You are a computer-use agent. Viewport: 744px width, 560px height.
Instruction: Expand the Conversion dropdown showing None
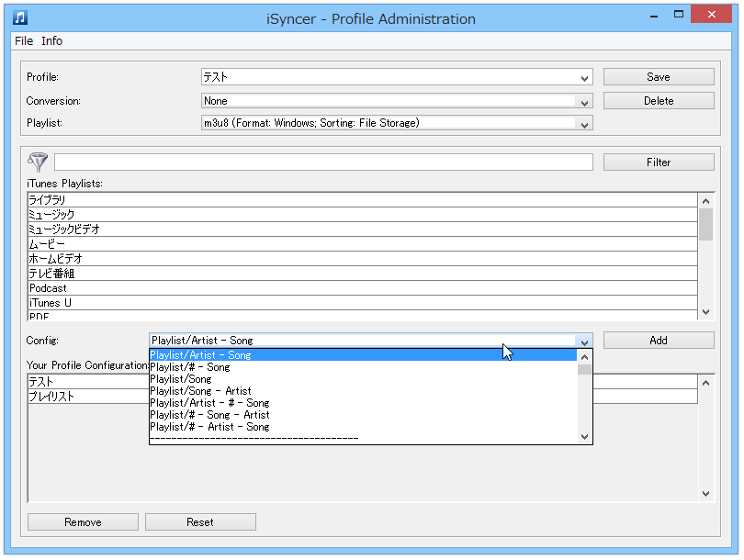click(x=584, y=102)
